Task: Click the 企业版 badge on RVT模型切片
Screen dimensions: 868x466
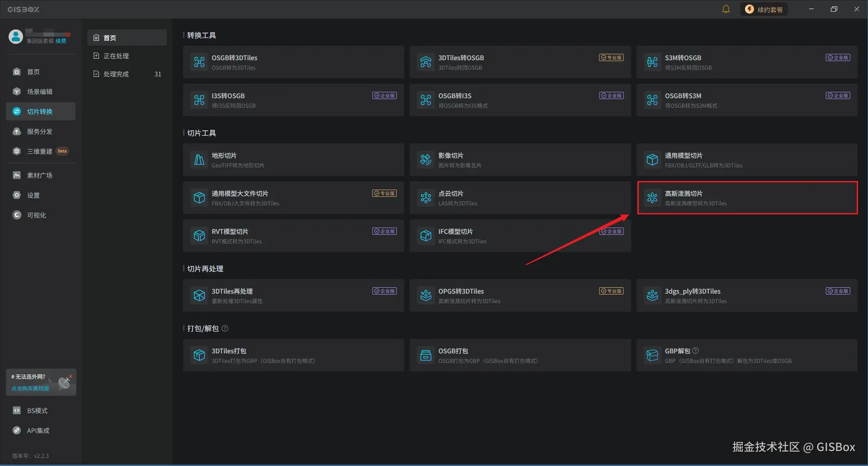Action: coord(384,231)
